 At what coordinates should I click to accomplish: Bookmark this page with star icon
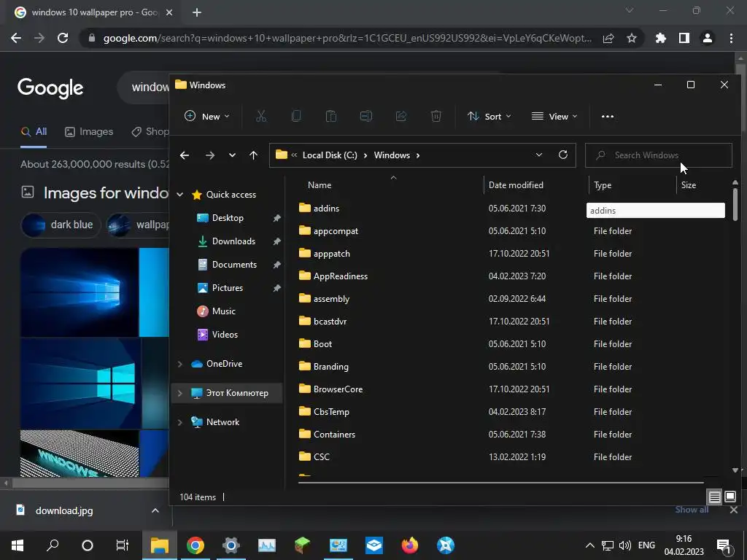pos(632,38)
